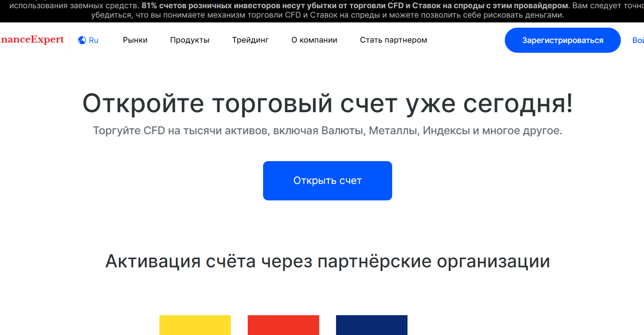Click использования заемных средств text in top banner
Image resolution: width=644 pixels, height=335 pixels.
point(74,6)
